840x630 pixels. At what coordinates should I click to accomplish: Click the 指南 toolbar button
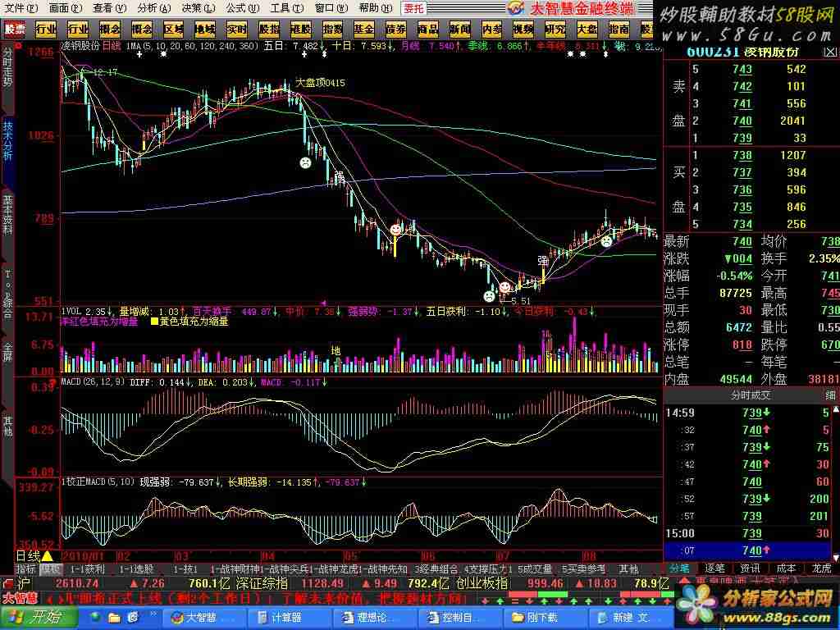point(619,29)
